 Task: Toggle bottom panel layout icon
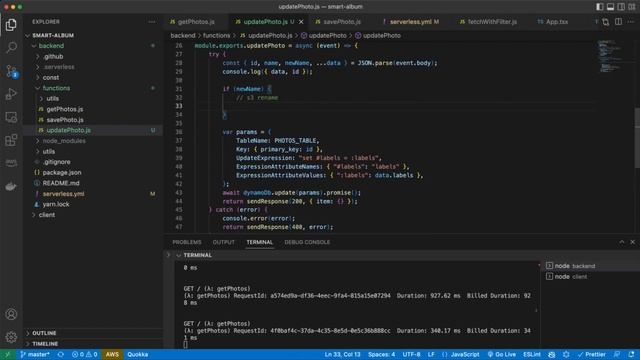[x=610, y=7]
